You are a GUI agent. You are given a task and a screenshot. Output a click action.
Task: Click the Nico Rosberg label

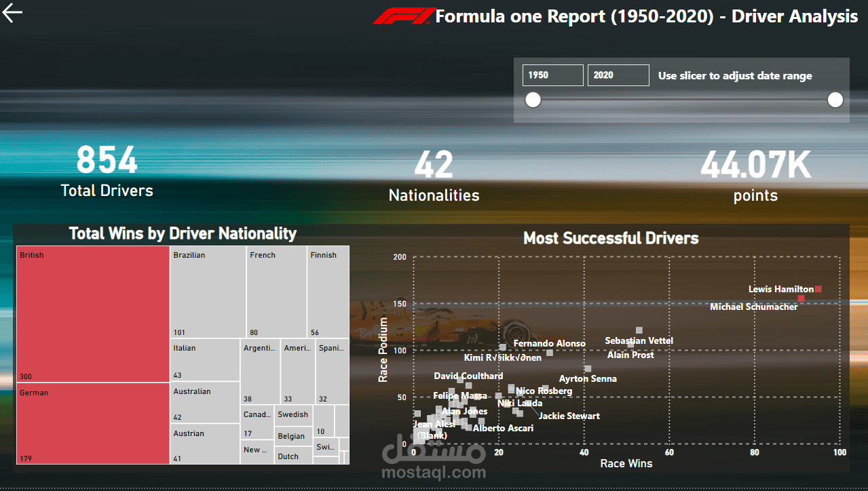[x=544, y=391]
